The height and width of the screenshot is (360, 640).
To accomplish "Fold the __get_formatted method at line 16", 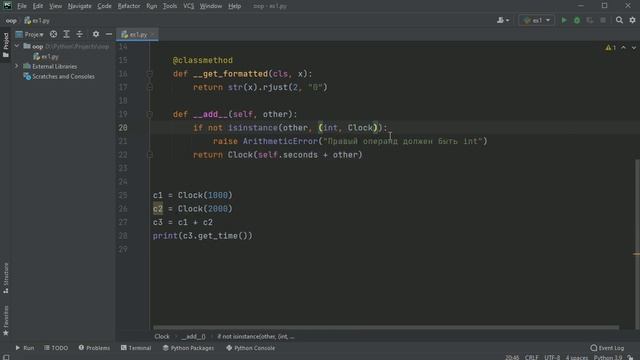I will 149,74.
